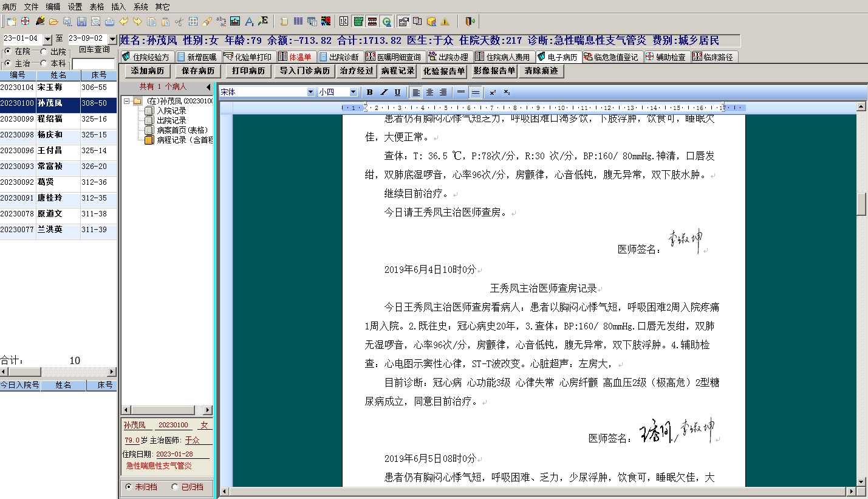Image resolution: width=868 pixels, height=499 pixels.
Task: Click the 回车查询 search input field
Action: 93,64
